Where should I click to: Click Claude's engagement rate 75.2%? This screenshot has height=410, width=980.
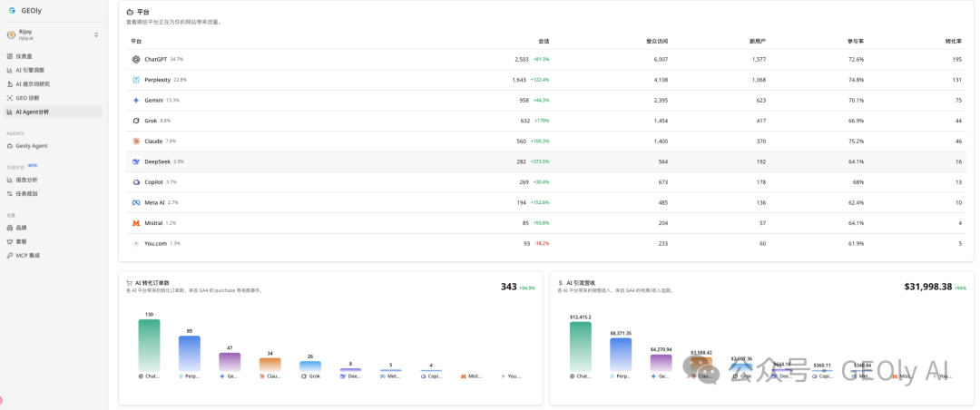857,142
